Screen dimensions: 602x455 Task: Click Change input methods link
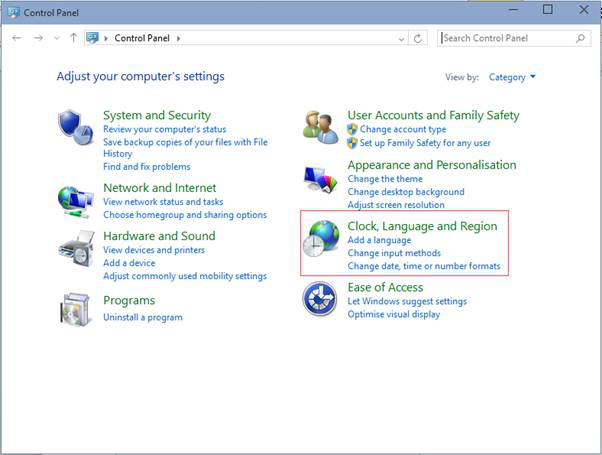point(394,253)
